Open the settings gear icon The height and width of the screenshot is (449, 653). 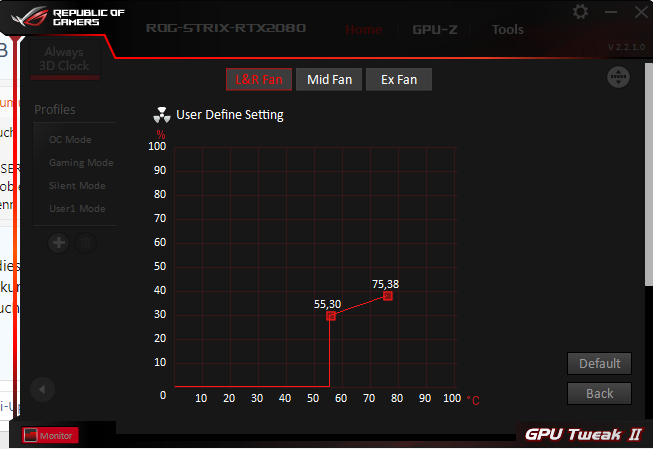pyautogui.click(x=580, y=12)
